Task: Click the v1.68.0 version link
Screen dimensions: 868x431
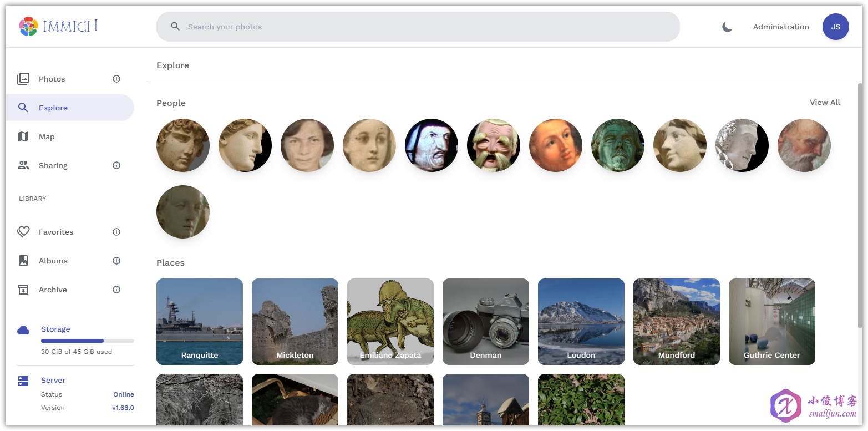Action: (x=123, y=408)
